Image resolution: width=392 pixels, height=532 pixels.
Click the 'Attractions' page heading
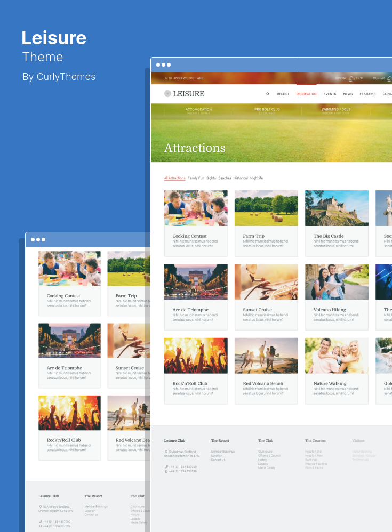click(195, 148)
